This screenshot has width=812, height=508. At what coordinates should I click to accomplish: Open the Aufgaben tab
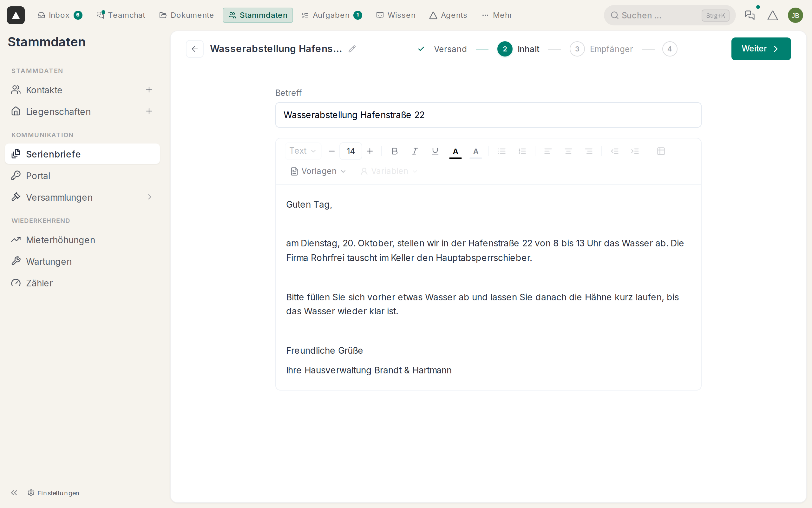tap(331, 15)
